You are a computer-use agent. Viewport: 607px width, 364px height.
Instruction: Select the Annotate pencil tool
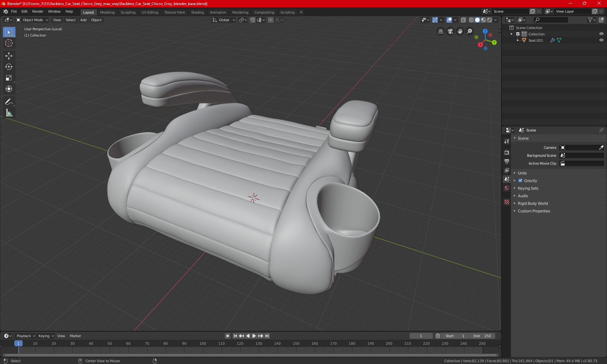coord(9,102)
